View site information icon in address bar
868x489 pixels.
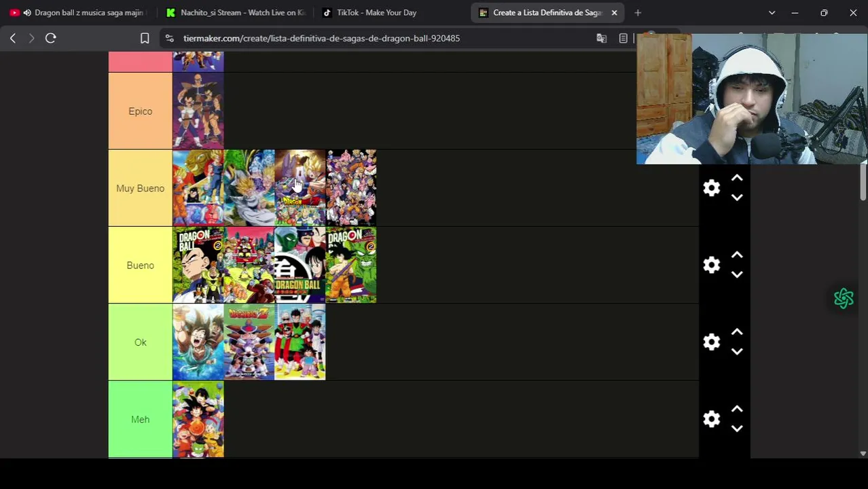170,38
